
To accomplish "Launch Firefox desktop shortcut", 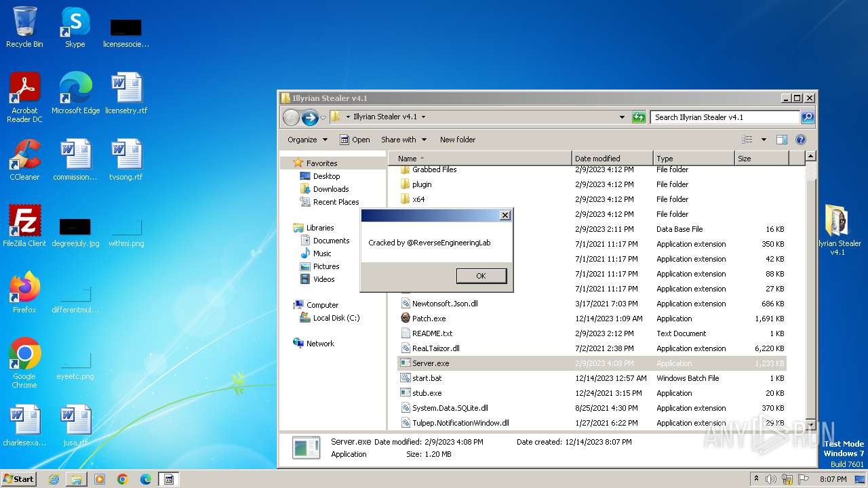I will click(x=24, y=293).
